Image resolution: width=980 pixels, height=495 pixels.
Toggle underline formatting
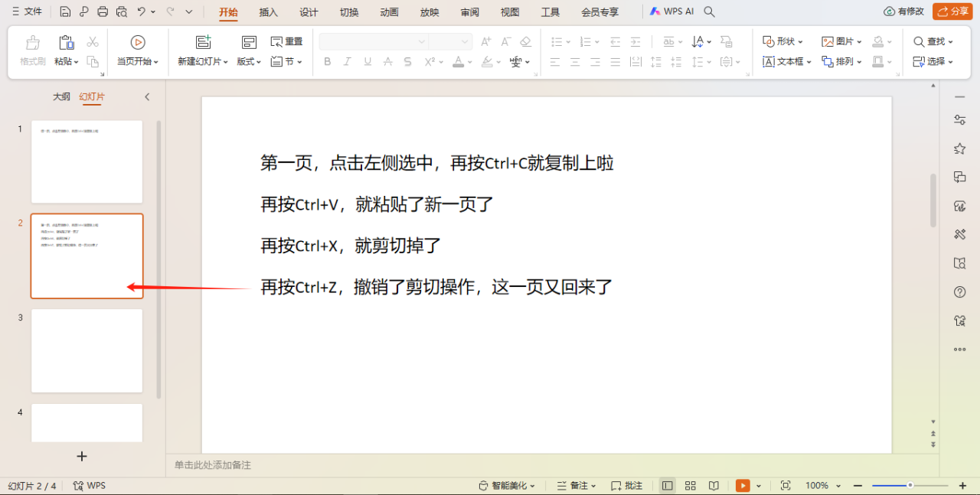pyautogui.click(x=367, y=61)
